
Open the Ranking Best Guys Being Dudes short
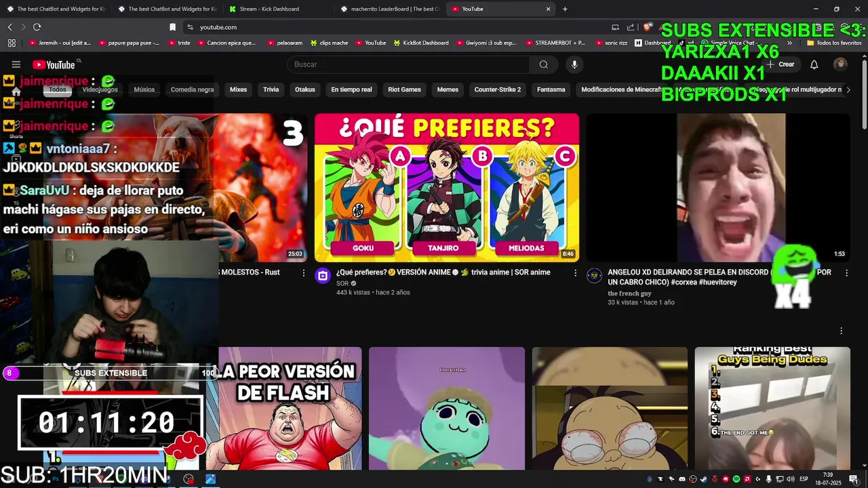(x=772, y=408)
